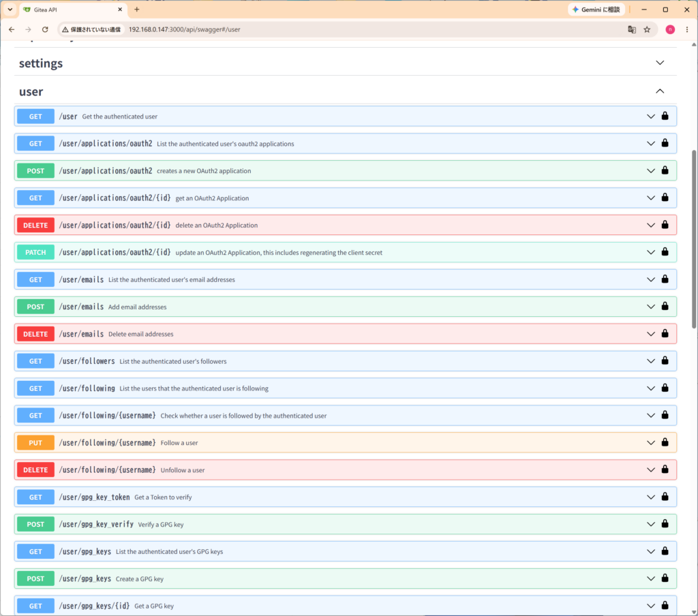Click text 'Get the authenticated user'

[x=120, y=117]
